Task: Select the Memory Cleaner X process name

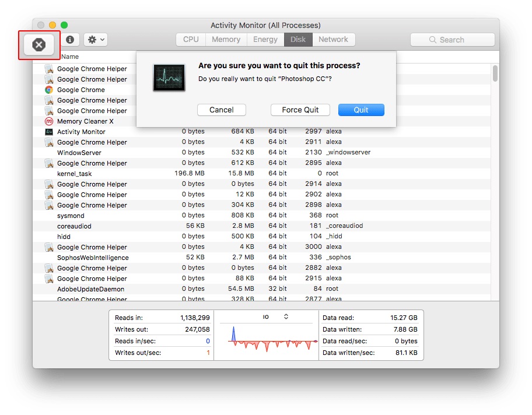Action: coord(85,121)
